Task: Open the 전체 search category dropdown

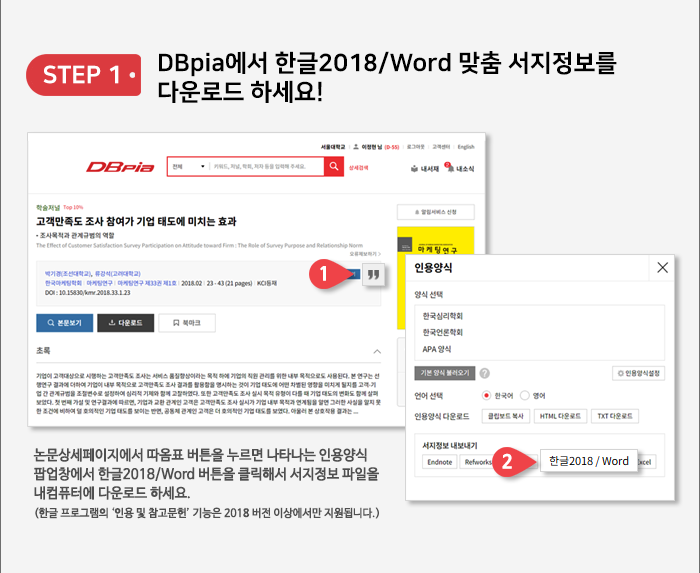Action: [187, 167]
